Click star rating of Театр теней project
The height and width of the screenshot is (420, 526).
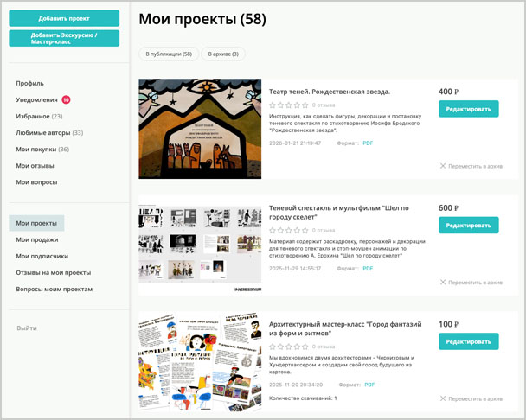(x=288, y=105)
